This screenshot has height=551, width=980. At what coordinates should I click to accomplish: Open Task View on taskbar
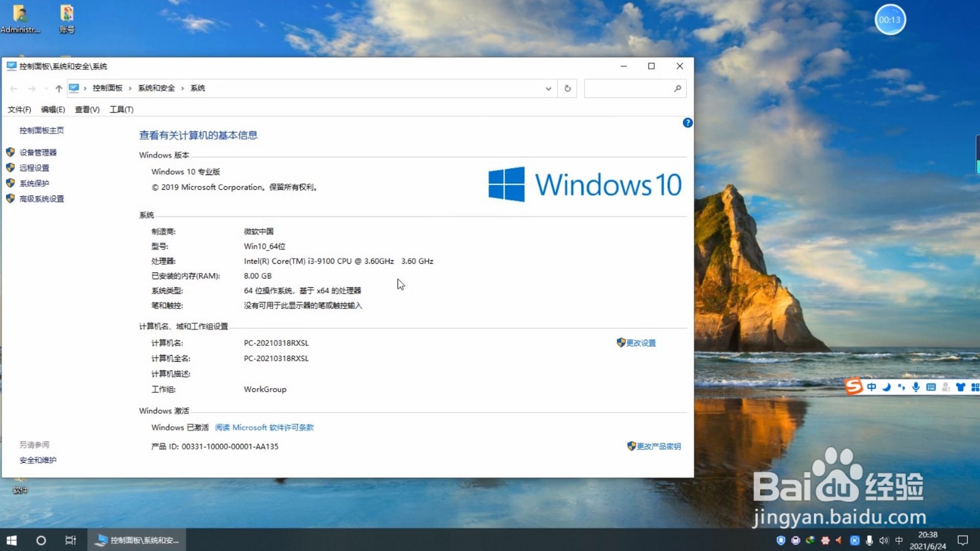coord(70,540)
